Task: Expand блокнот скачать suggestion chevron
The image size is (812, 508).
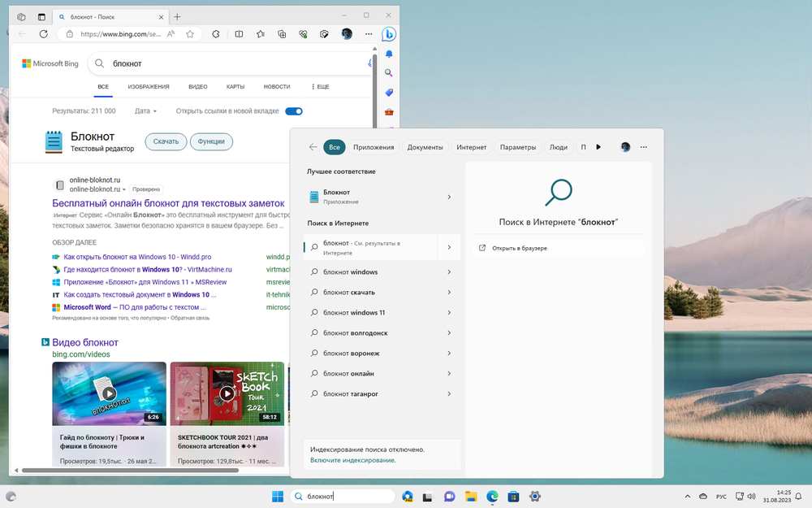Action: (x=449, y=293)
